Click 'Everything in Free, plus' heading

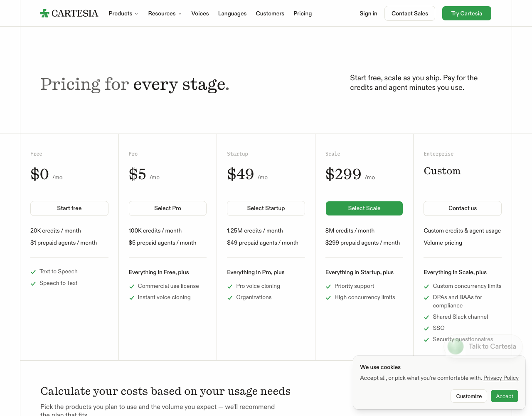tap(159, 272)
